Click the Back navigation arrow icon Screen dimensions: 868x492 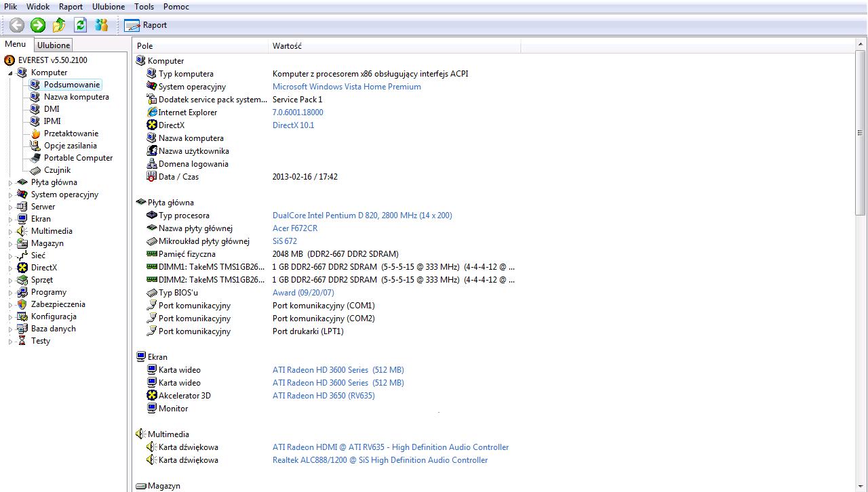pyautogui.click(x=17, y=25)
